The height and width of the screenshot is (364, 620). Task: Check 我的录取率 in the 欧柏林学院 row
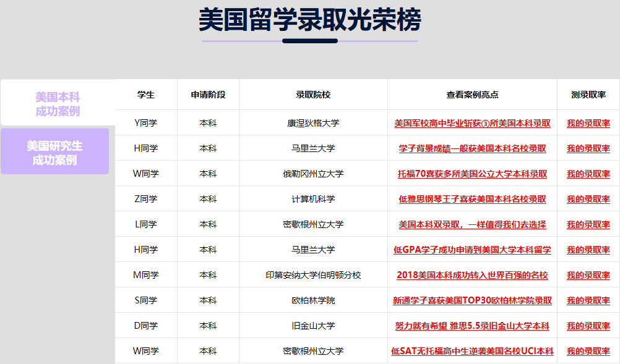coord(588,300)
